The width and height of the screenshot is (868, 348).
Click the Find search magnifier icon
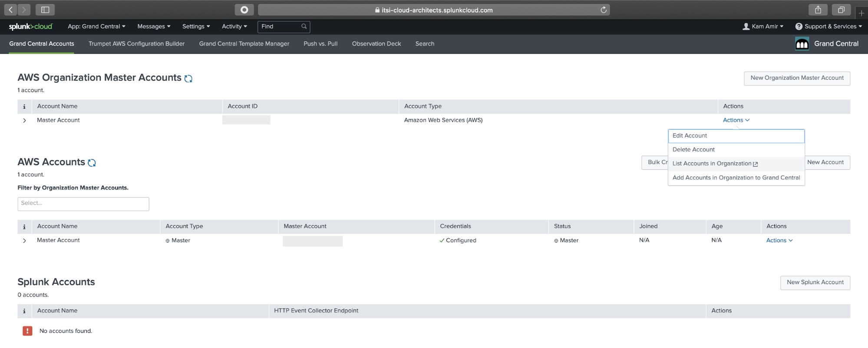(304, 26)
